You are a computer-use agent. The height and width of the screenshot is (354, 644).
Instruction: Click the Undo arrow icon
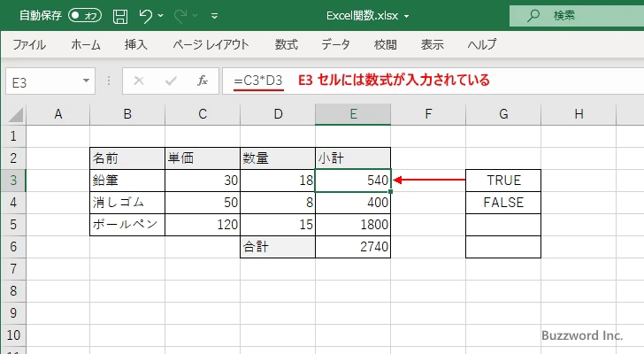click(x=145, y=16)
